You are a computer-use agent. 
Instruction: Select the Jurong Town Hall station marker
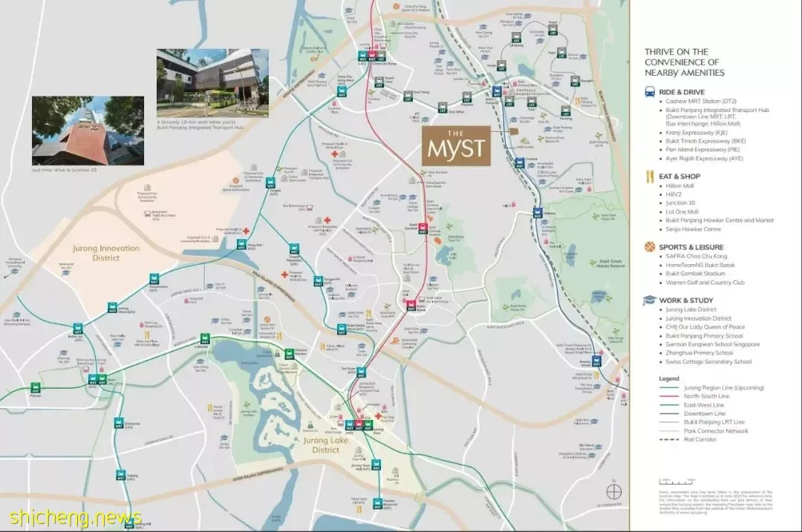click(376, 465)
